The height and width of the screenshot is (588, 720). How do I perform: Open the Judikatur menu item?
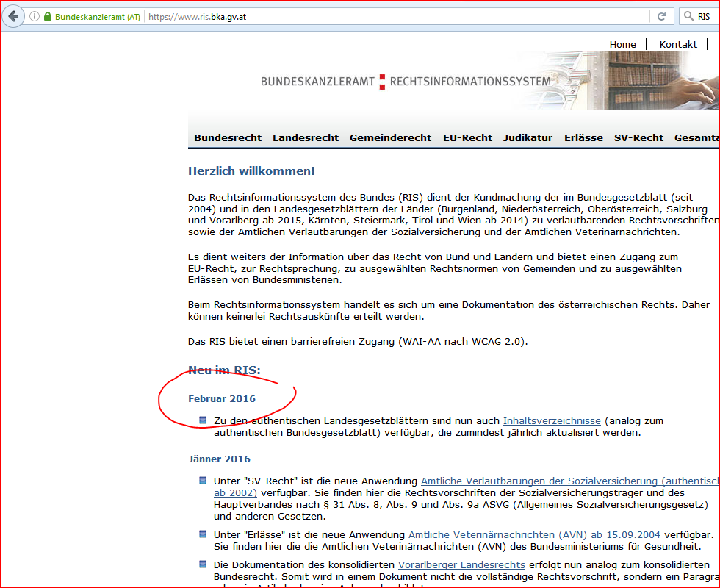click(528, 137)
